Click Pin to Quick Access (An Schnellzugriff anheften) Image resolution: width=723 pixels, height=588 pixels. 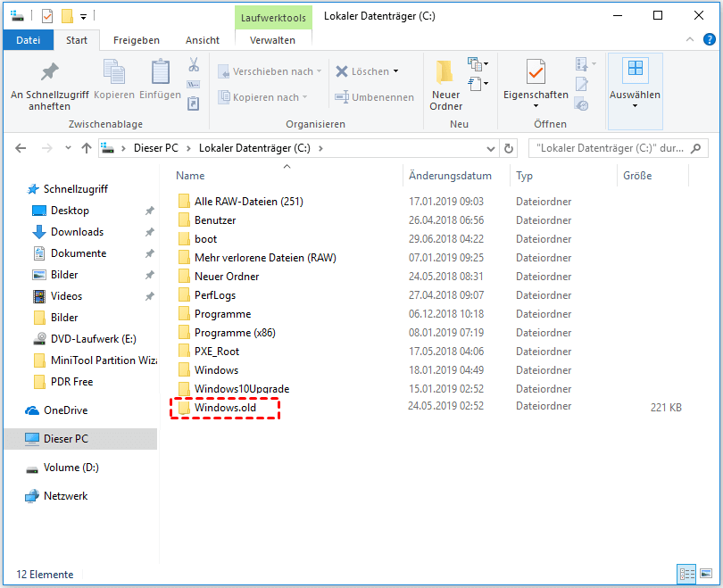click(49, 87)
